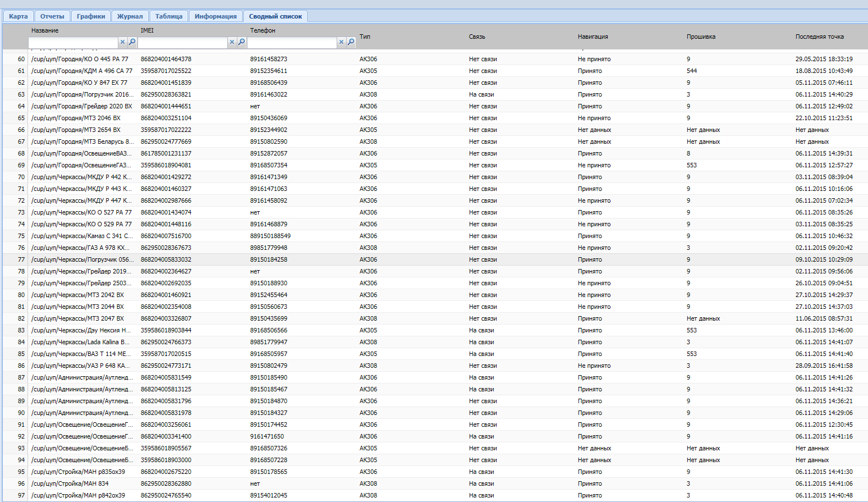Clear the Название filter with X icon
The image size is (868, 502).
pyautogui.click(x=122, y=42)
